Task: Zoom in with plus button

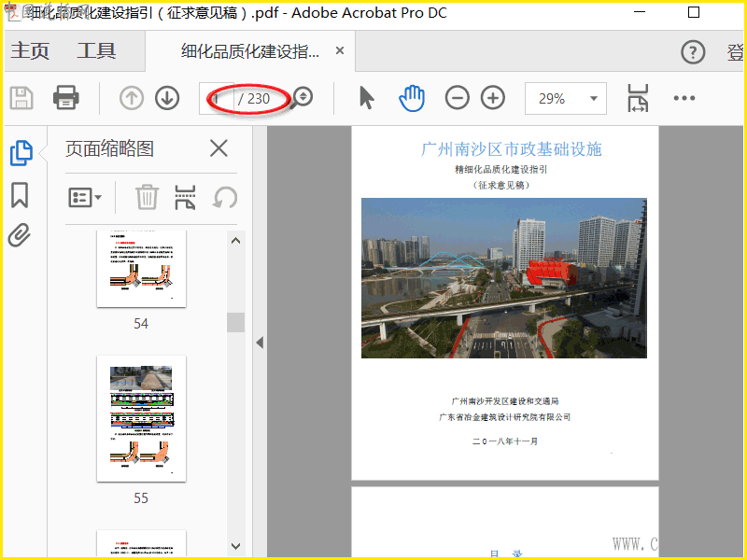Action: [493, 98]
